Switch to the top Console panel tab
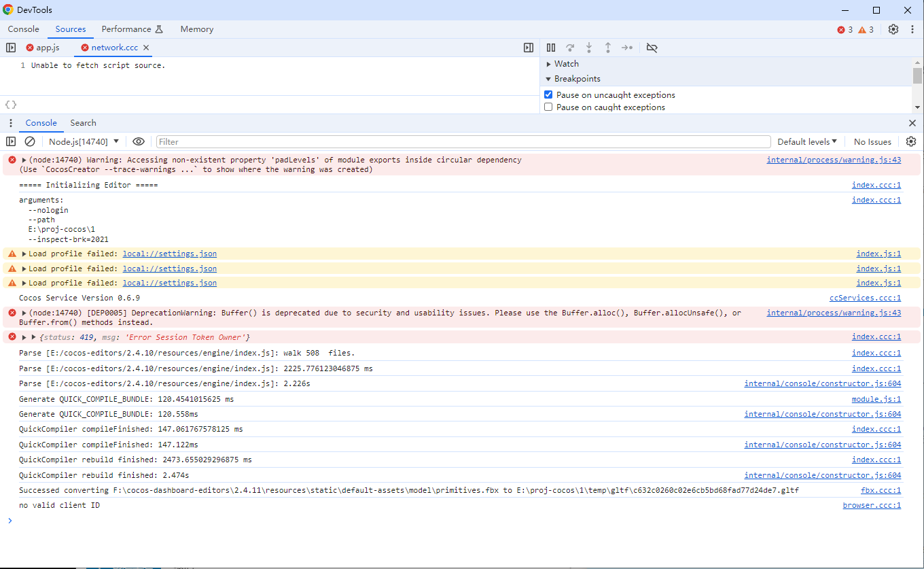Image resolution: width=924 pixels, height=569 pixels. tap(24, 29)
